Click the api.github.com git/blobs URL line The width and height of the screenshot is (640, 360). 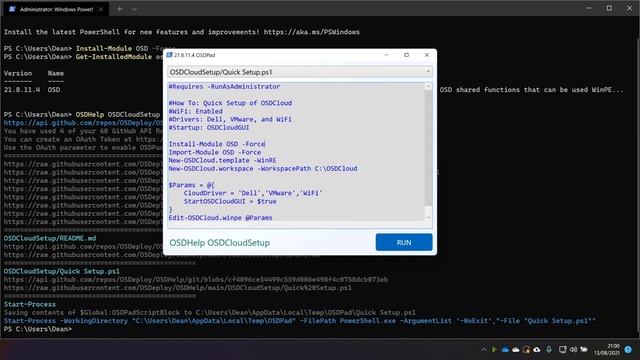[196, 280]
